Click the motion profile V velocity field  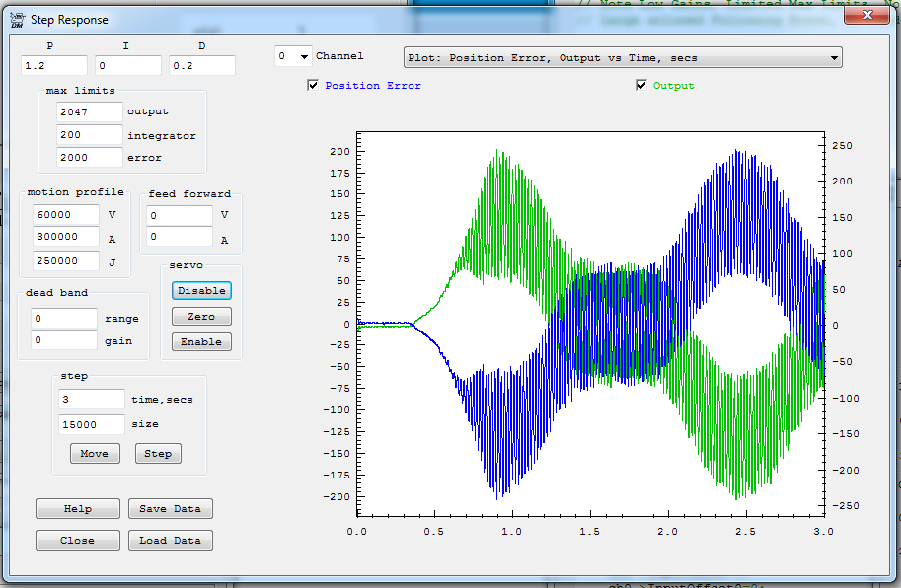(65, 214)
